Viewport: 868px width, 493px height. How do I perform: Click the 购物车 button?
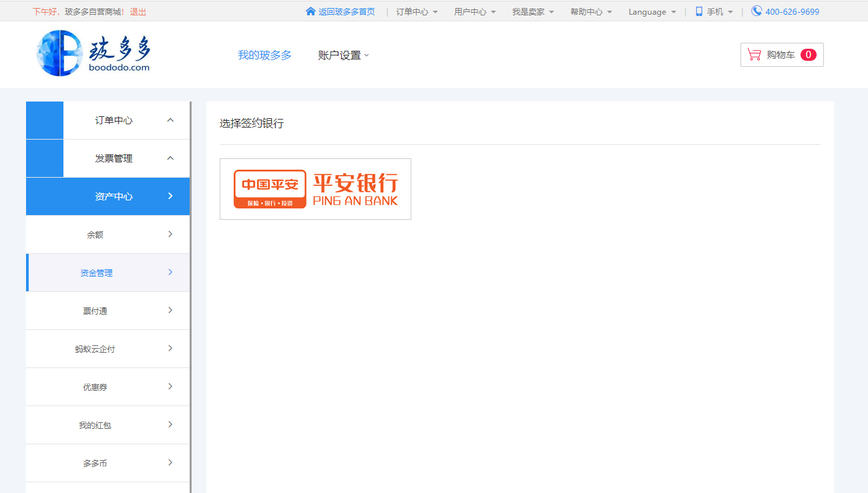click(x=782, y=55)
